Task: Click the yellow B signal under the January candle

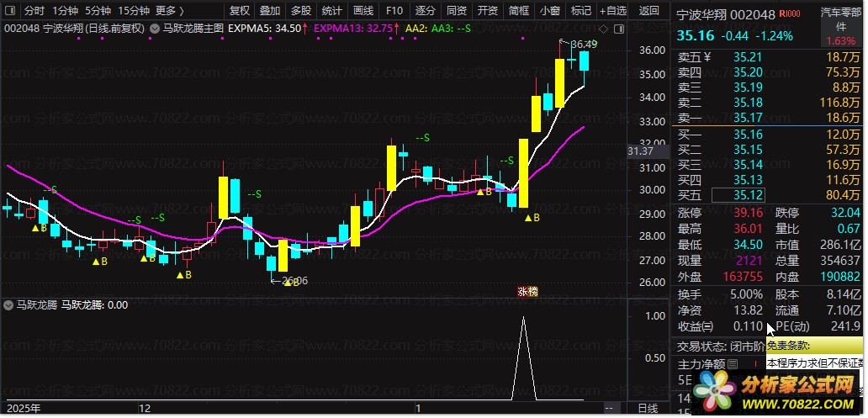Action: [532, 218]
